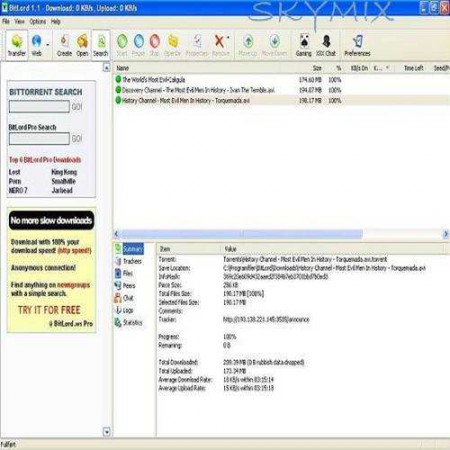The image size is (450, 450).
Task: Sort by KB/s Dn column header
Action: pyautogui.click(x=359, y=68)
